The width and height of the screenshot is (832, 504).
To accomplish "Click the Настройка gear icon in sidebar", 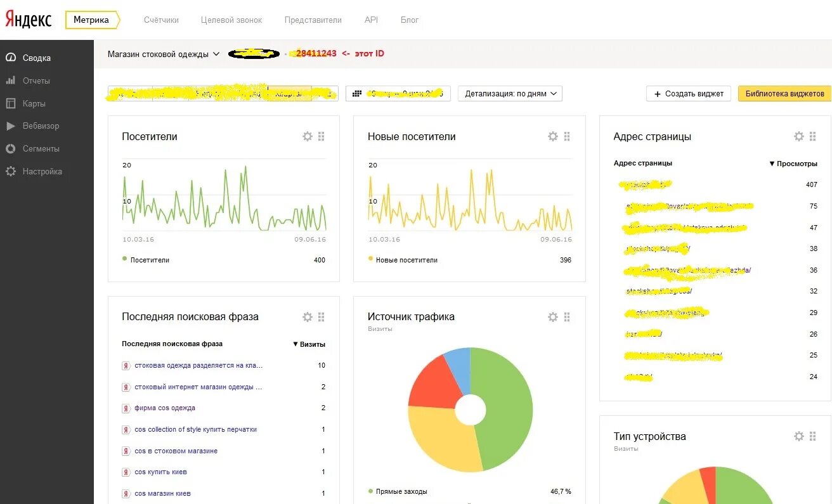I will point(10,171).
